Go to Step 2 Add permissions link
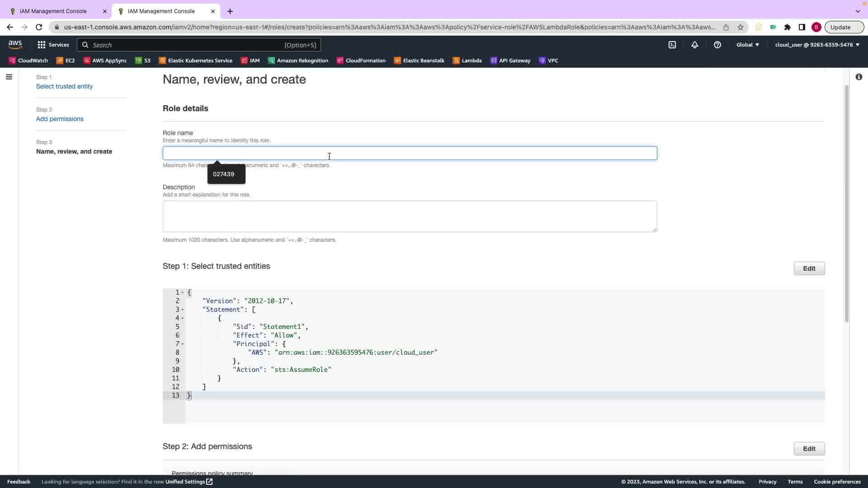Screen dimensions: 868x488 click(x=60, y=119)
